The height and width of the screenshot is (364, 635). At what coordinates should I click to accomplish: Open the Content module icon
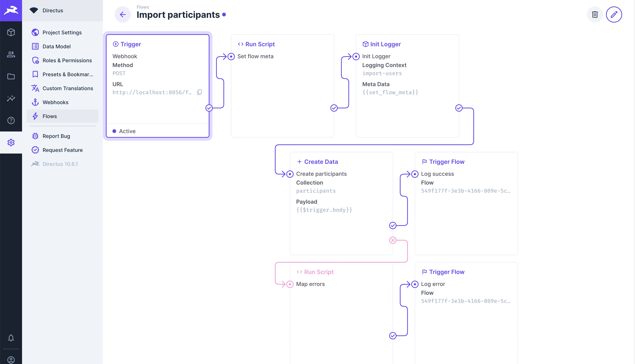(11, 32)
